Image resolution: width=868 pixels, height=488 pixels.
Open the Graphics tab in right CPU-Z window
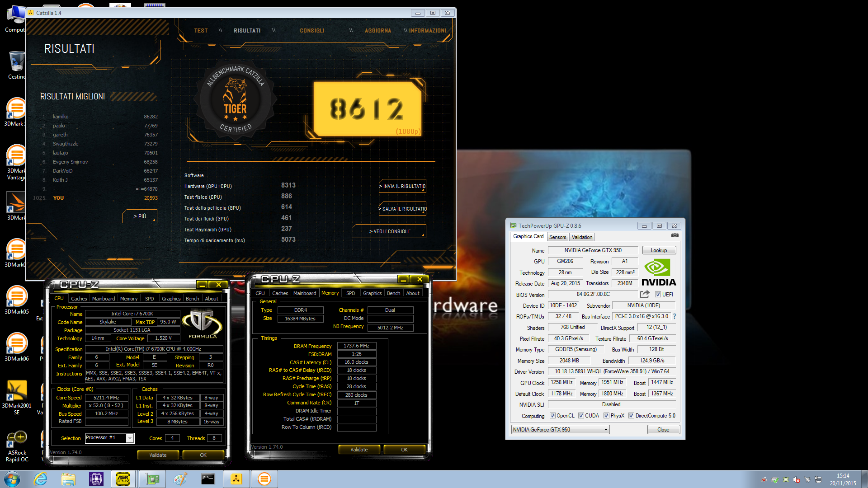[x=372, y=293]
